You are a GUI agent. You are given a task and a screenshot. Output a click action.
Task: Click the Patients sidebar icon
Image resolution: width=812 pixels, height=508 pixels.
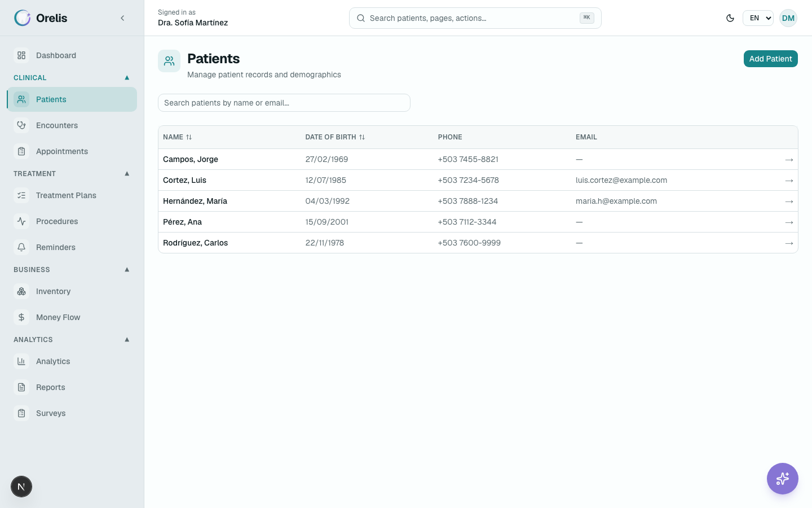point(21,99)
